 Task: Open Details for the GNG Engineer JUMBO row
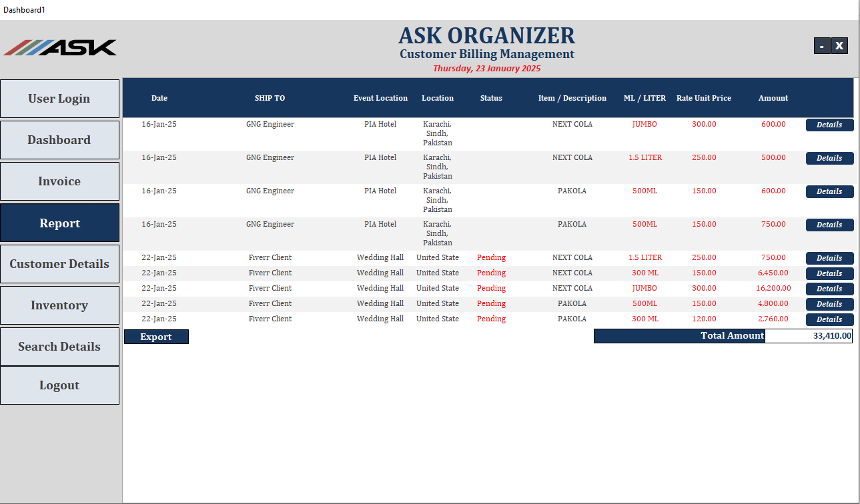pyautogui.click(x=829, y=125)
